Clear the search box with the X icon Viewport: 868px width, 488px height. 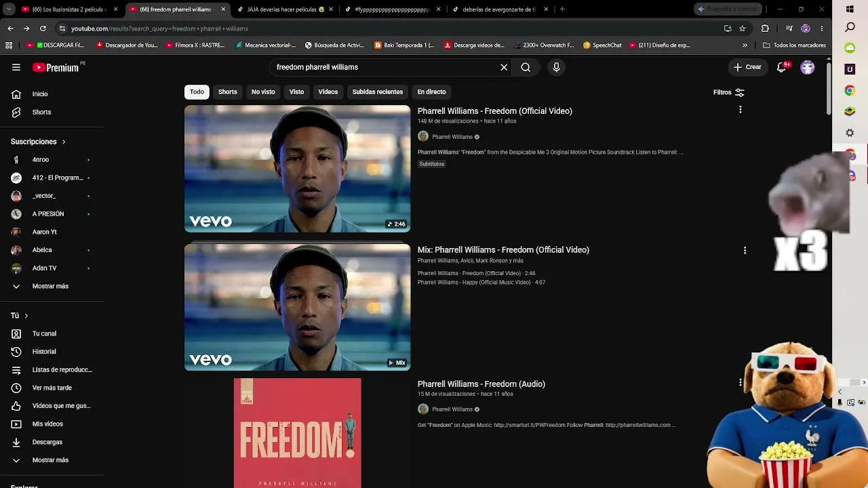[x=504, y=67]
